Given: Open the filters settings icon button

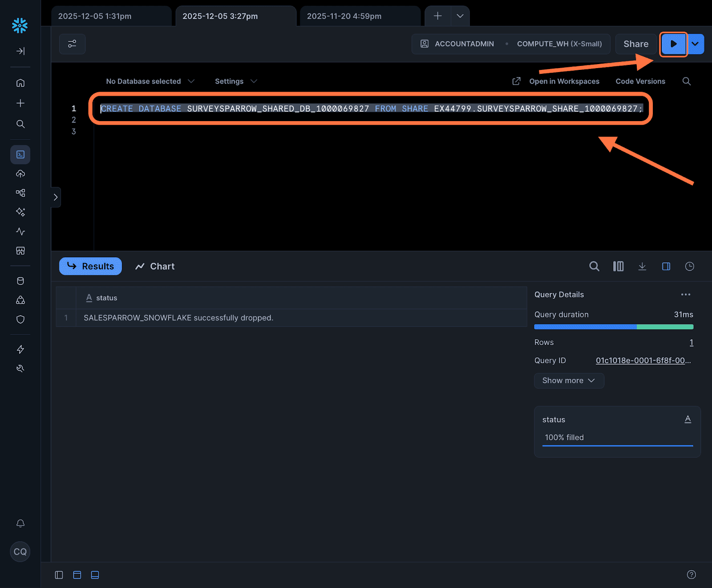Looking at the screenshot, I should pyautogui.click(x=72, y=44).
